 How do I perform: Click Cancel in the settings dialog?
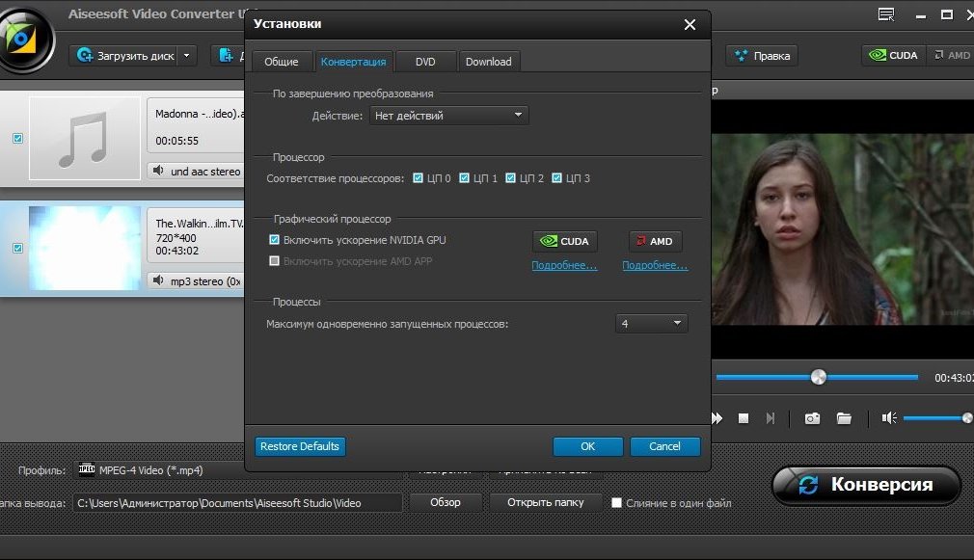click(x=664, y=446)
